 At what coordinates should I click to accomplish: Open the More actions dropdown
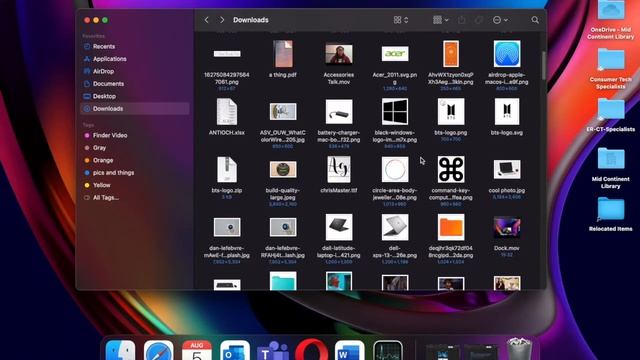(x=500, y=20)
